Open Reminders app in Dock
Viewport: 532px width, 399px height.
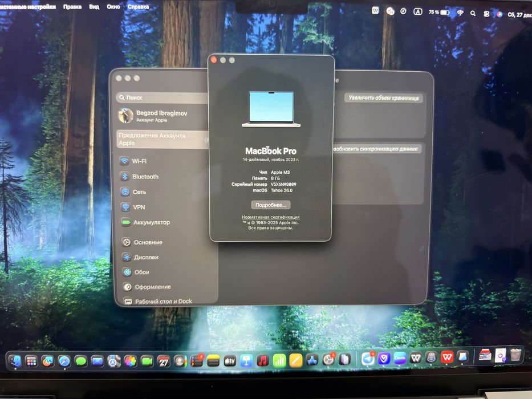197,361
